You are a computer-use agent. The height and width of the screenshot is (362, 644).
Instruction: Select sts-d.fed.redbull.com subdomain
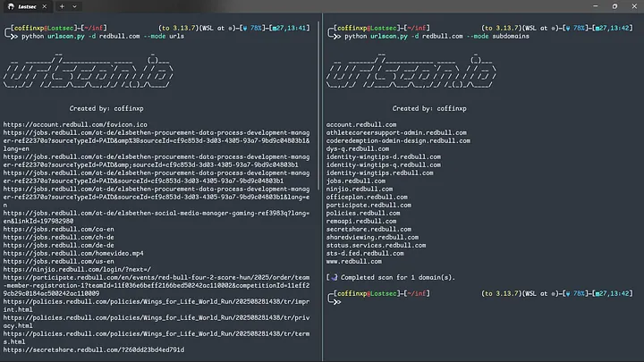click(x=365, y=253)
